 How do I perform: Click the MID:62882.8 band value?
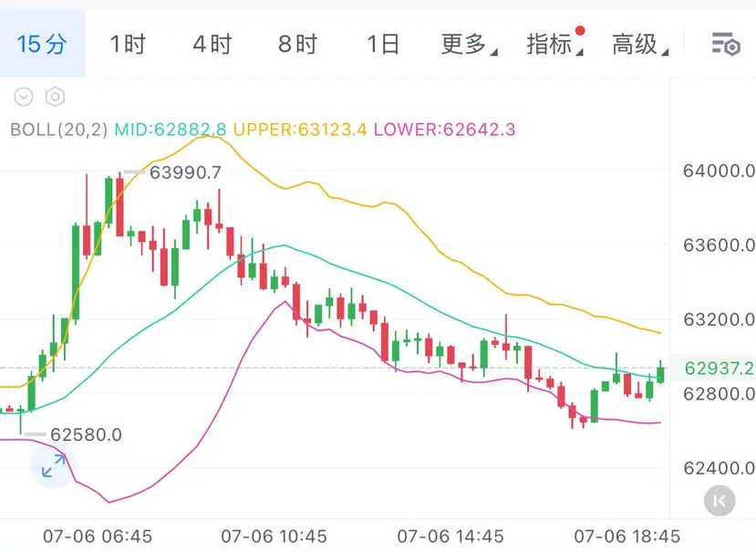(171, 130)
